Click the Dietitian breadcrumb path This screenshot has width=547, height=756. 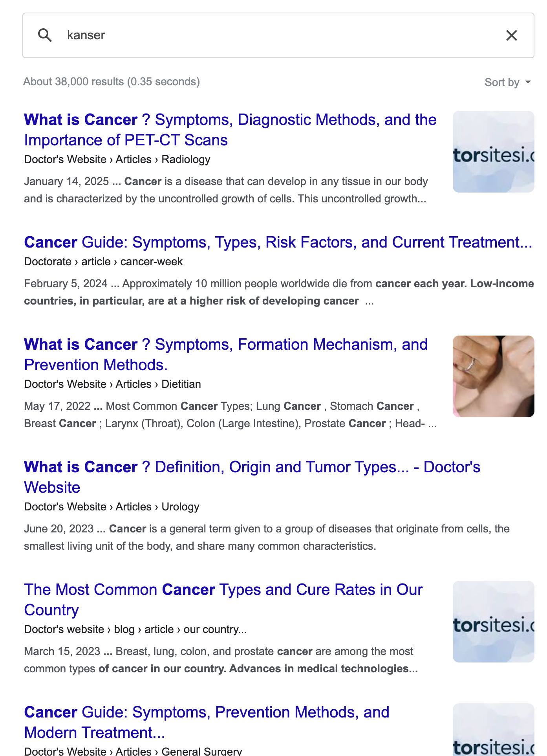coord(112,384)
